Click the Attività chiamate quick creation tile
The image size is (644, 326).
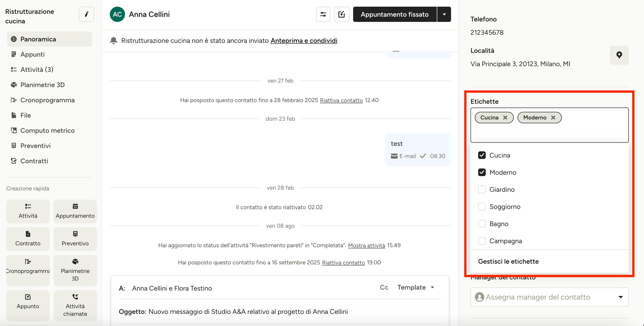tap(75, 306)
